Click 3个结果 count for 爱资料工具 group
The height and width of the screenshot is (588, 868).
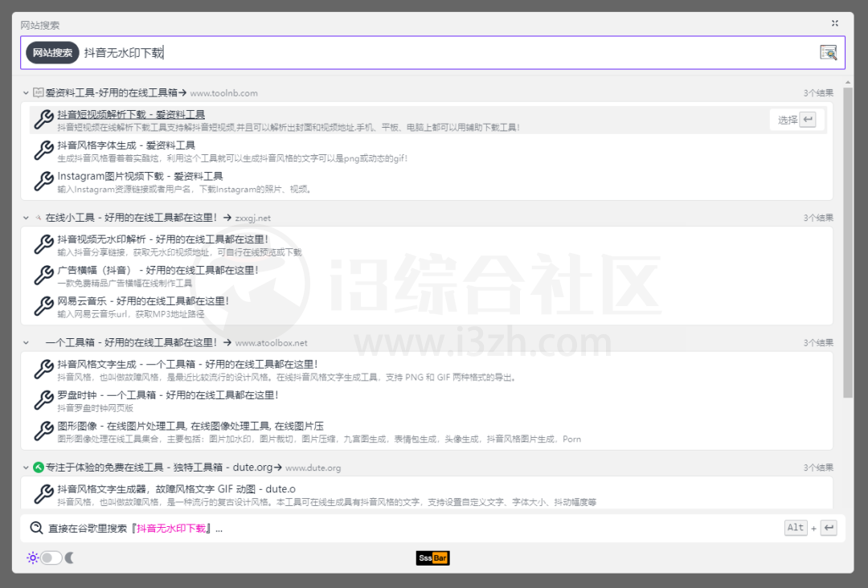(x=818, y=93)
